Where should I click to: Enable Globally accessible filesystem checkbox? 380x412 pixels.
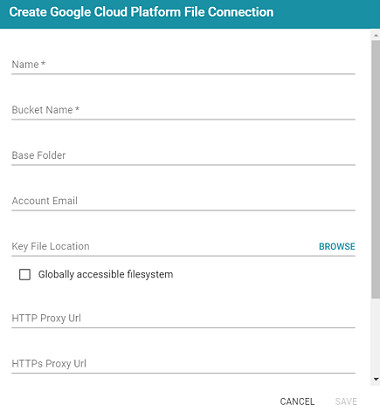pyautogui.click(x=25, y=275)
